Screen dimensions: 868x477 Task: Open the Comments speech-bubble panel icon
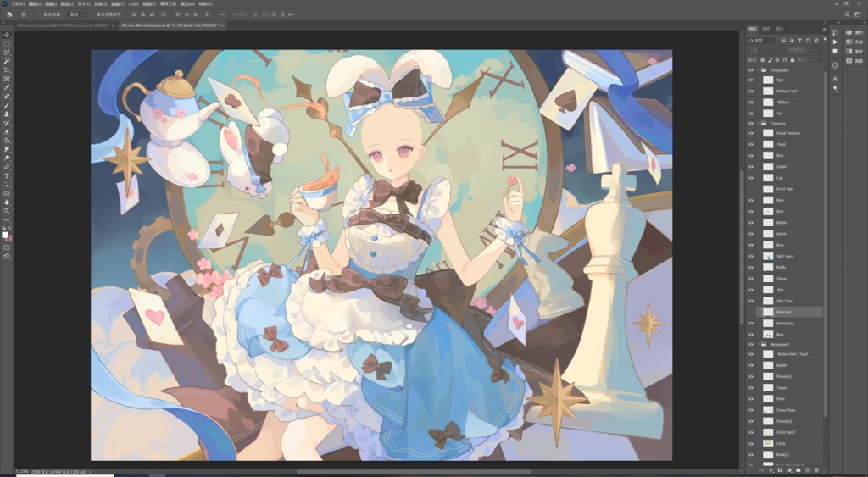(x=835, y=52)
